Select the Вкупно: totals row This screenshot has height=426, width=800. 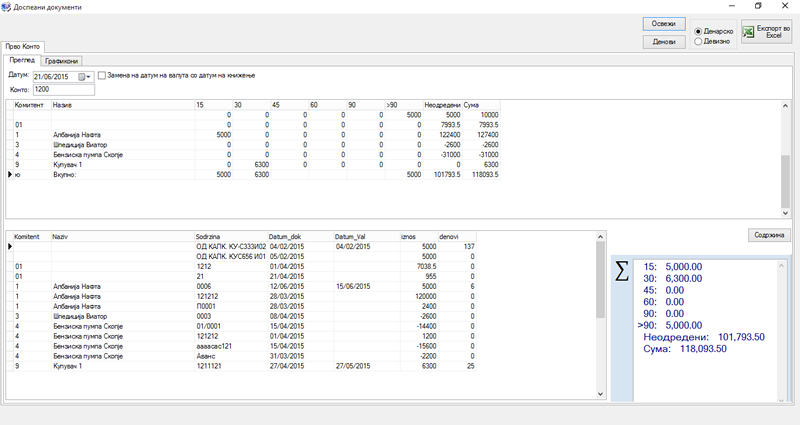(x=253, y=174)
